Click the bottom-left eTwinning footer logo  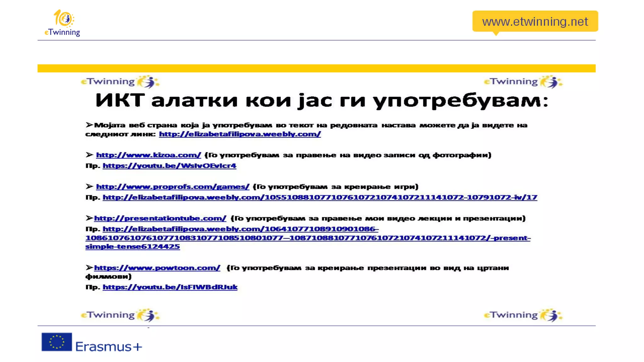(x=120, y=315)
